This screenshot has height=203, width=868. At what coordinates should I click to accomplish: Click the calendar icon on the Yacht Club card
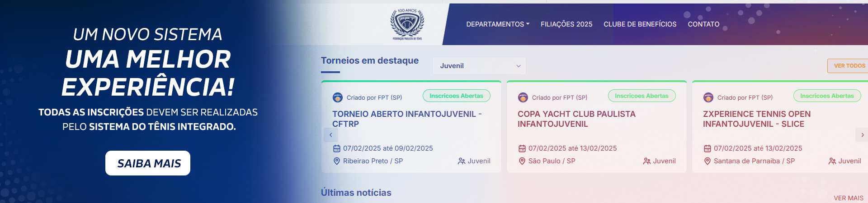coord(522,148)
